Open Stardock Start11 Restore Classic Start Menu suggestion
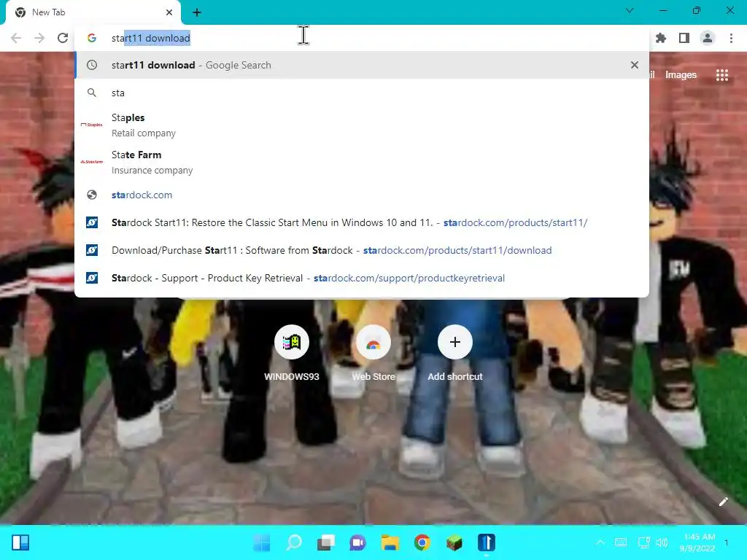 click(362, 222)
